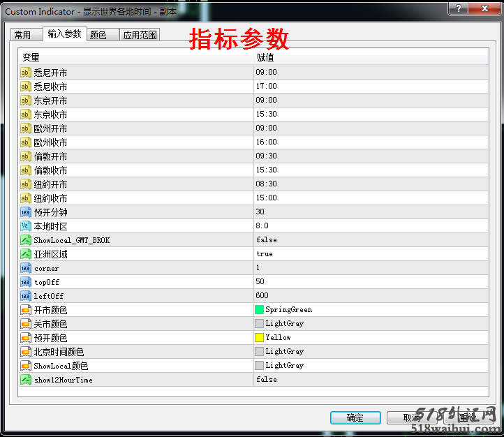The height and width of the screenshot is (437, 504).
Task: Click the 8.0 value for 本地时区
Action: click(x=262, y=225)
